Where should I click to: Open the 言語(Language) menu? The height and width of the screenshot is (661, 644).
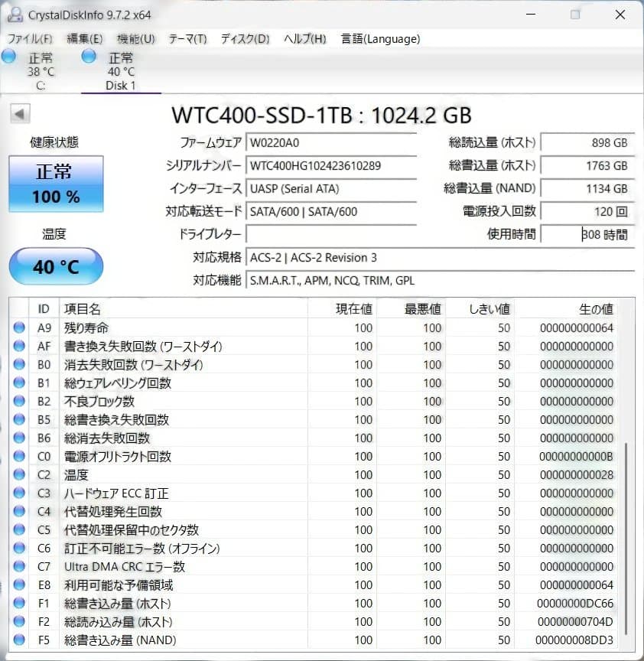point(380,39)
